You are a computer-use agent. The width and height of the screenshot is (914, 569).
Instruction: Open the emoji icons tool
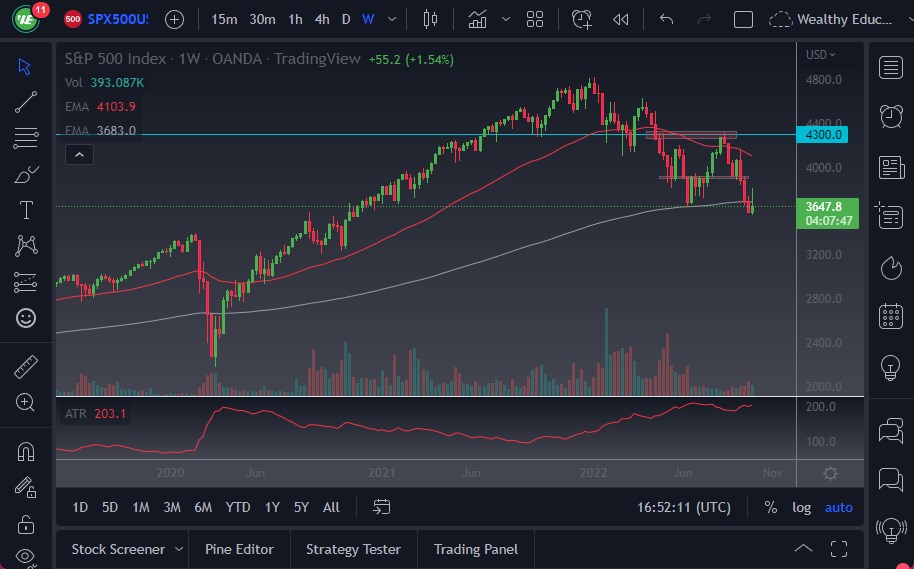click(x=26, y=318)
